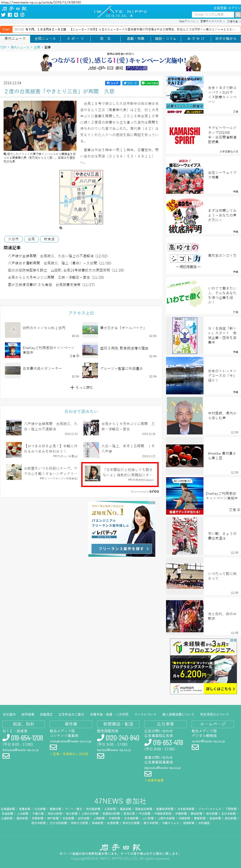The width and height of the screenshot is (241, 868).
Task: Click the magnifier icon below the map
Action: (x=61, y=228)
